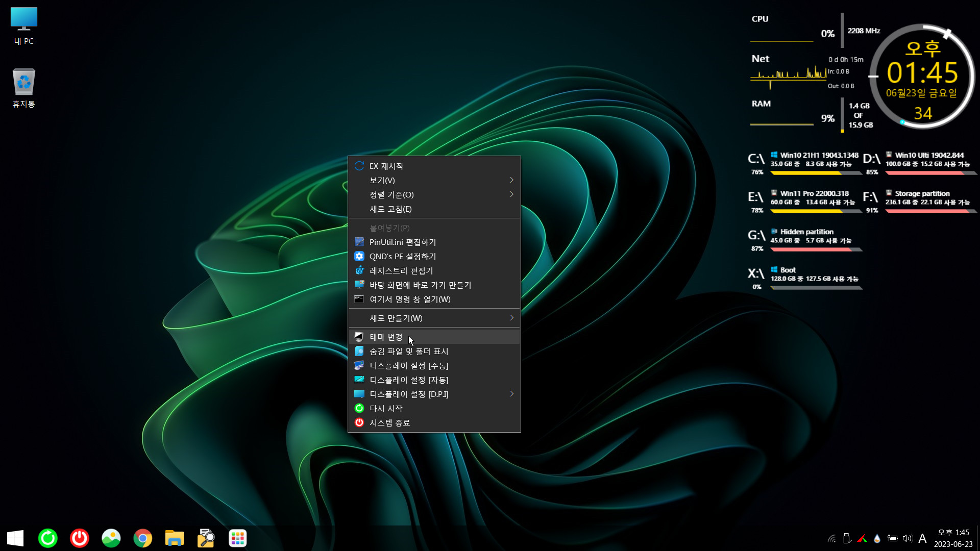Toggle the IME language indicator A

[922, 538]
